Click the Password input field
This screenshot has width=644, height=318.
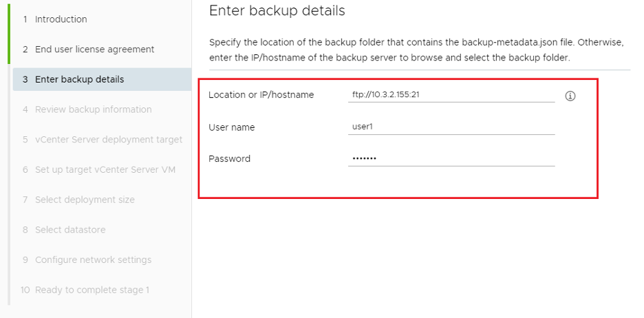point(451,158)
